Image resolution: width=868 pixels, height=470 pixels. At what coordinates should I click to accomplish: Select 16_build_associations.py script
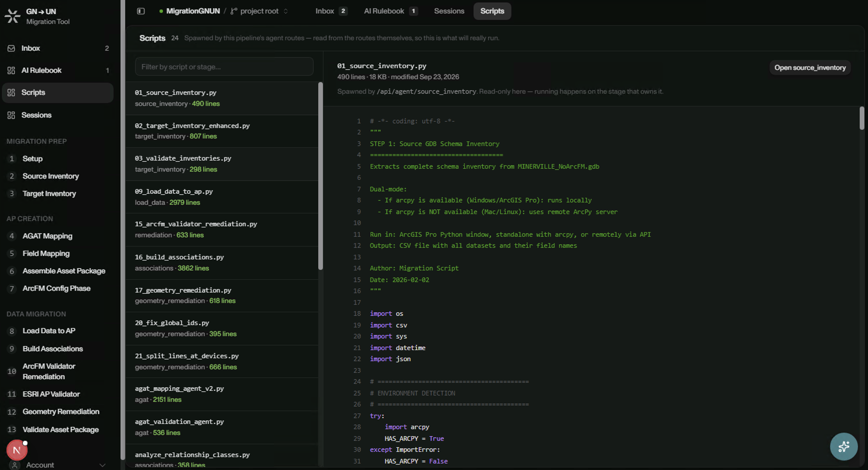point(222,262)
